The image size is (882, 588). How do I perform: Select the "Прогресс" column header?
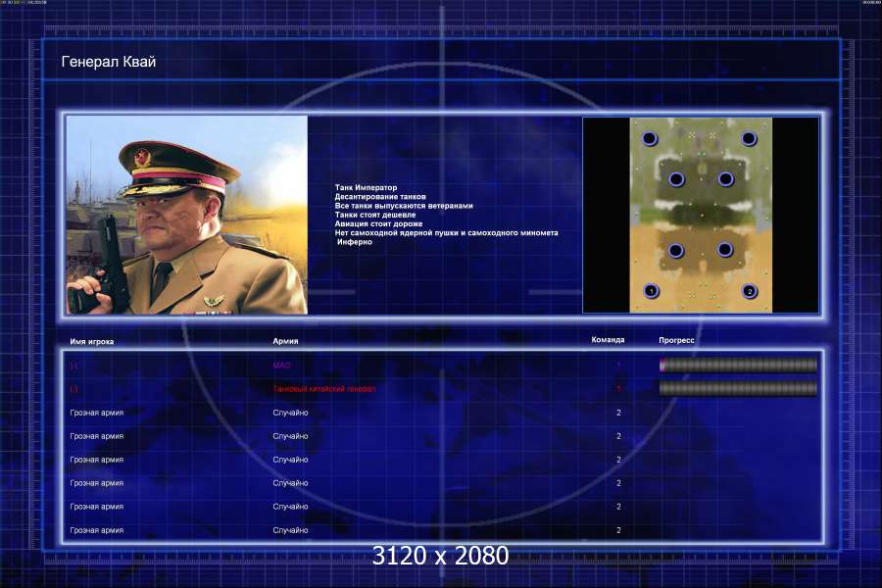tap(676, 341)
